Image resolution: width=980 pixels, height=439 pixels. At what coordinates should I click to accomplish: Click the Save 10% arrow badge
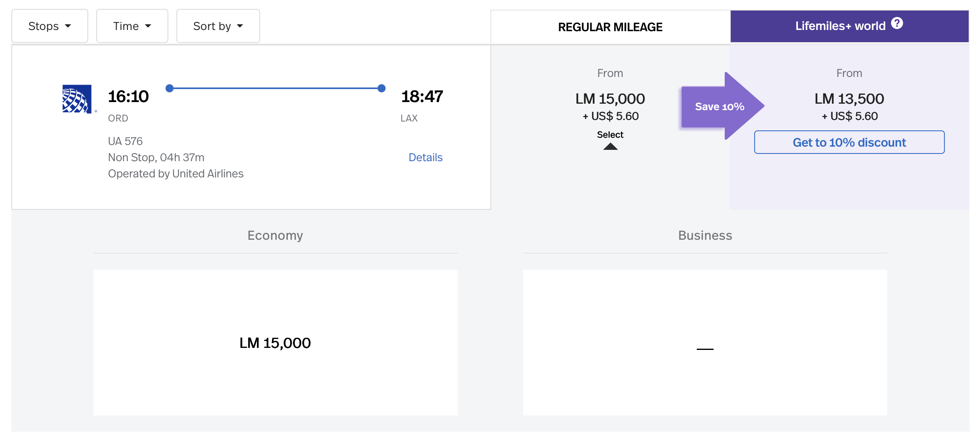pos(723,106)
